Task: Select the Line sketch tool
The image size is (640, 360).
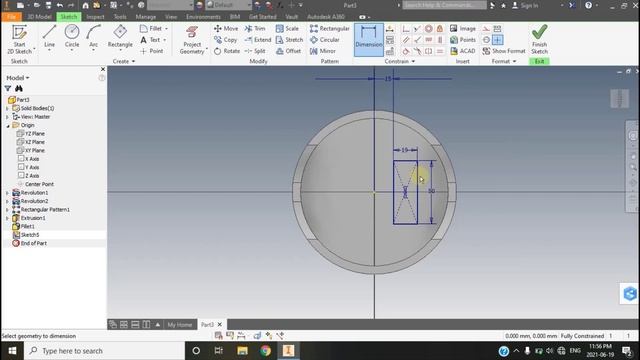Action: (x=49, y=37)
